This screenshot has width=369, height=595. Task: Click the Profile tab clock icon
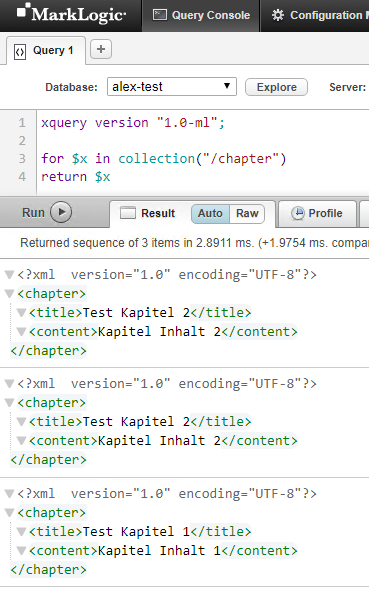(x=298, y=213)
